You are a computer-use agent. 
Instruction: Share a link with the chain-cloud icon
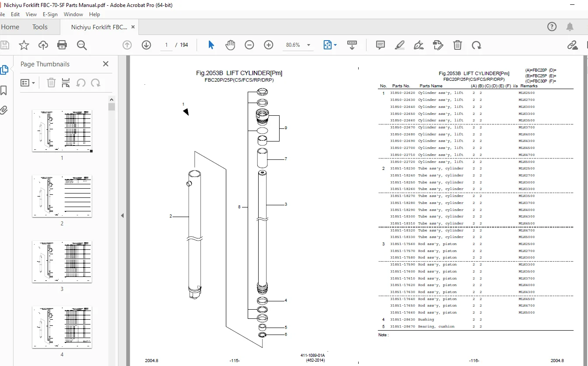click(x=572, y=45)
